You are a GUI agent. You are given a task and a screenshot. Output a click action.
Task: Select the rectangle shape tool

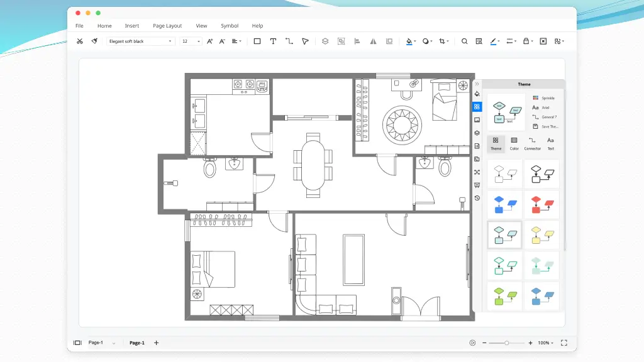[257, 41]
